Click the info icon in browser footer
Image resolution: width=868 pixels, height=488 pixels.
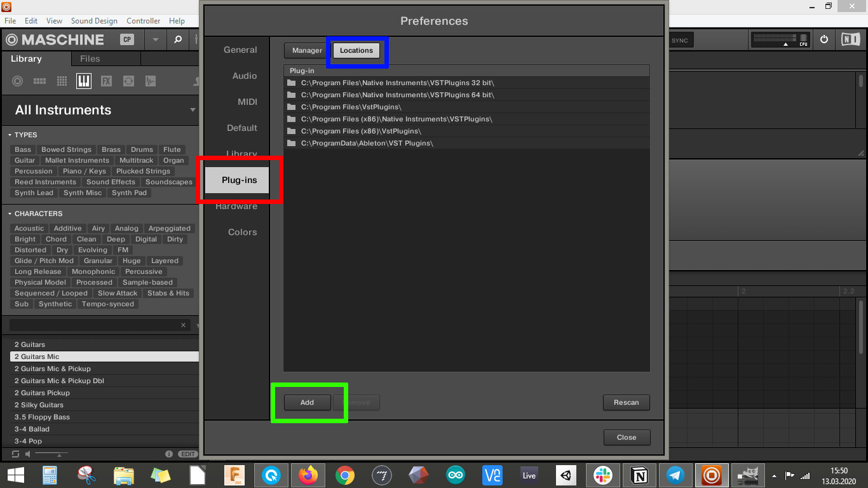coord(169,454)
